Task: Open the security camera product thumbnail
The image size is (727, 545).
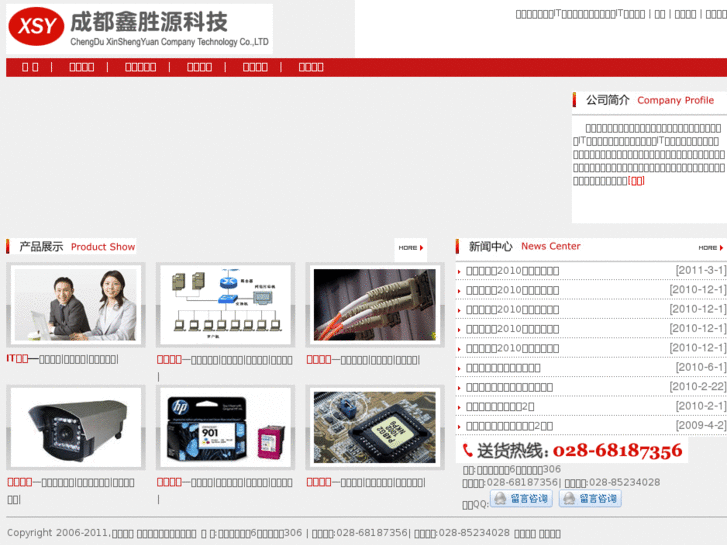Action: [76, 427]
